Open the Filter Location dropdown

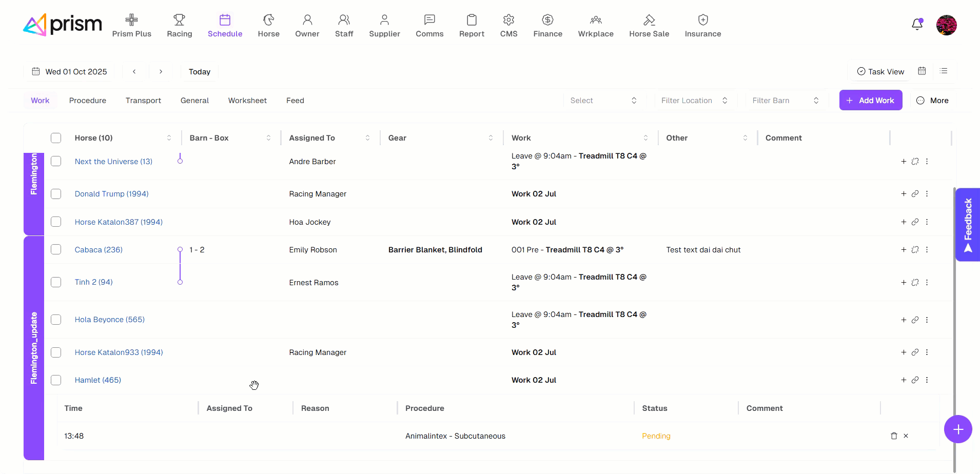[x=695, y=101]
